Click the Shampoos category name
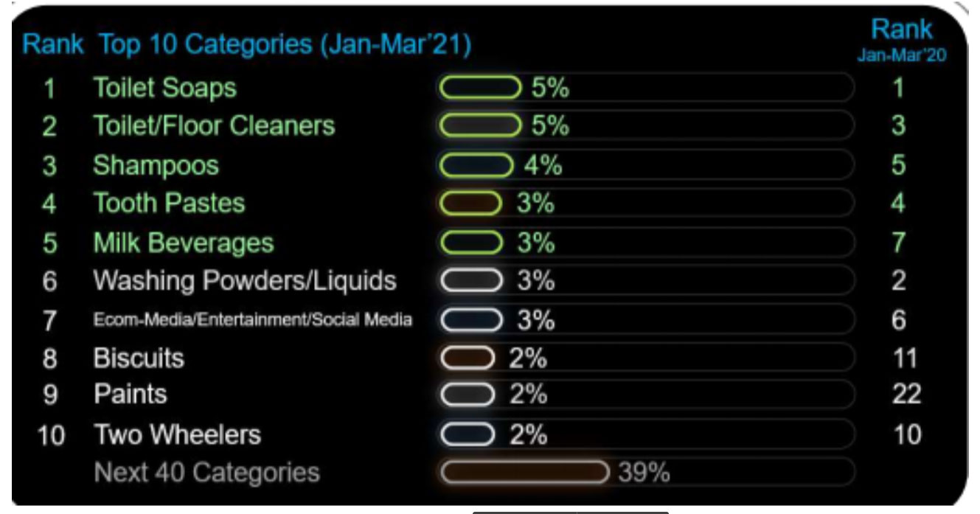 [x=156, y=165]
